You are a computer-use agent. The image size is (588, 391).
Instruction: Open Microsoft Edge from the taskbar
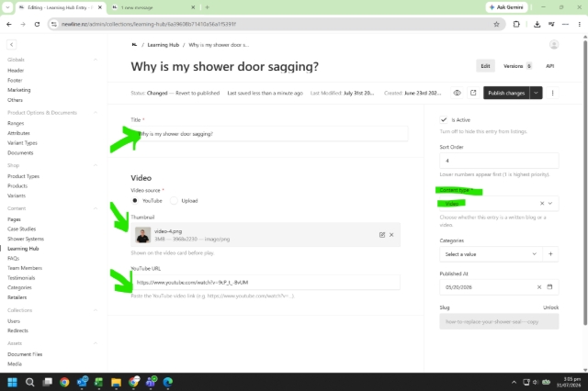[168, 382]
